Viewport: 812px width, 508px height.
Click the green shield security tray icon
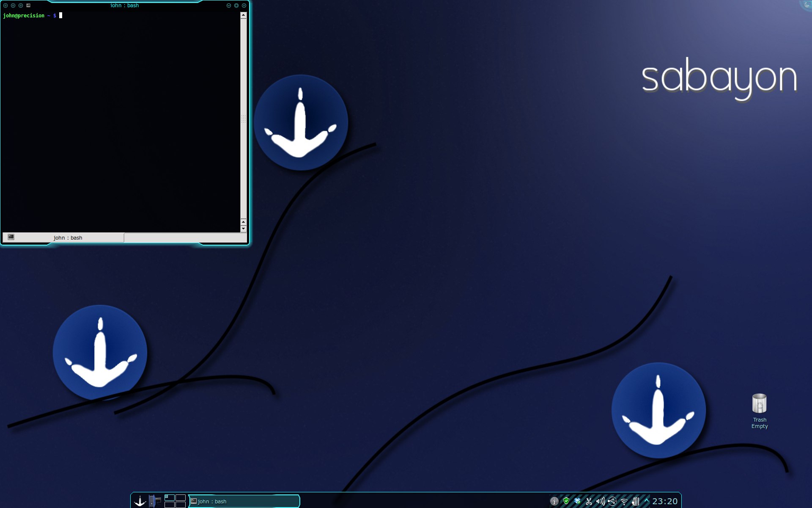[566, 501]
